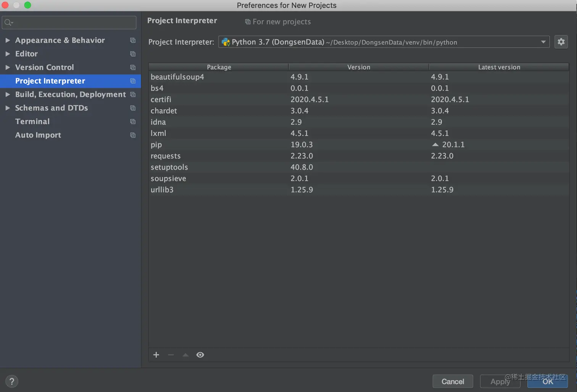Select the idna package row
Screen dimensions: 577x392
359,122
